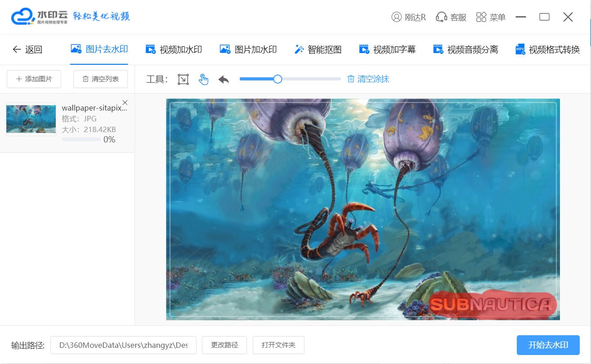Switch to the 图片去水印 tab

point(99,49)
